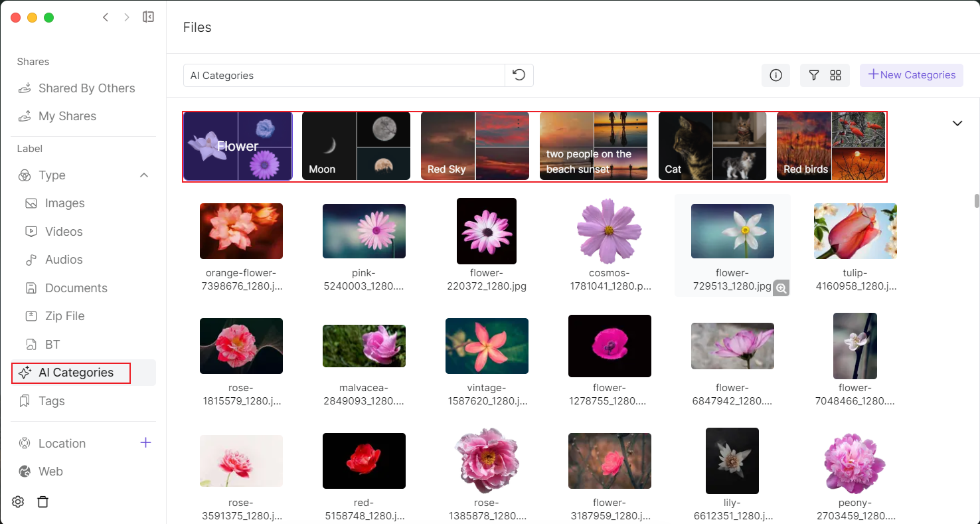This screenshot has width=980, height=524.
Task: Click zoom magnifier on flower-729513 thumbnail
Action: tap(781, 288)
